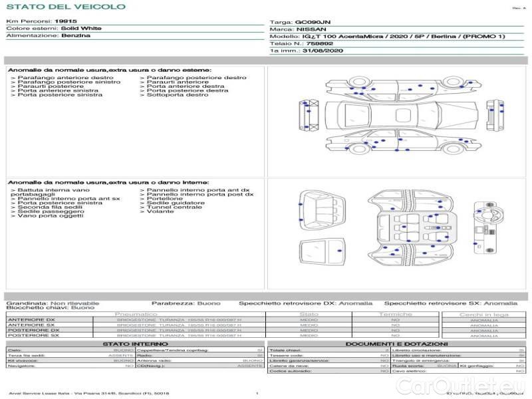Select the 'ANTERIORE DX' tyre row label
This screenshot has height=399, width=532.
click(x=31, y=320)
